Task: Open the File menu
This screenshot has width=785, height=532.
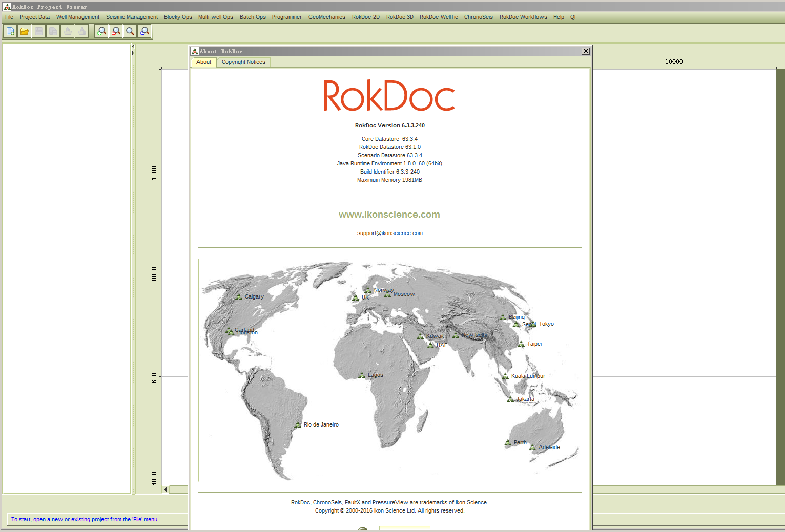Action: [x=9, y=17]
